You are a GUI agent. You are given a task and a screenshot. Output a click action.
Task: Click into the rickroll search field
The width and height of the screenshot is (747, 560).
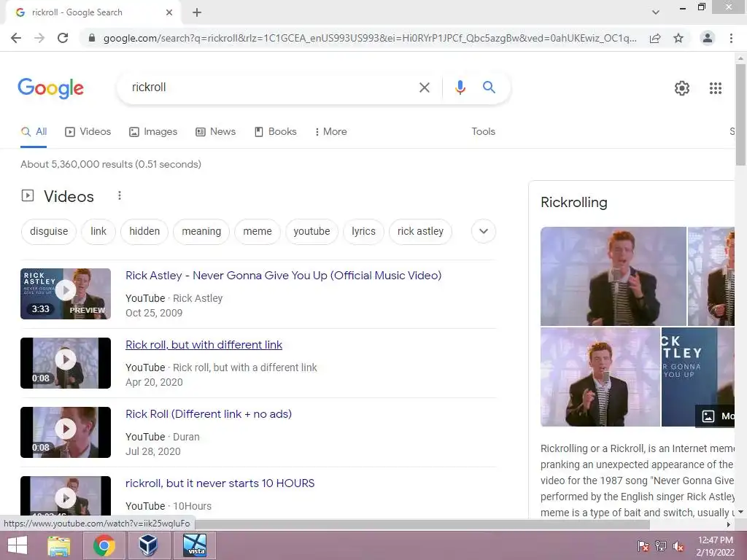[x=267, y=87]
